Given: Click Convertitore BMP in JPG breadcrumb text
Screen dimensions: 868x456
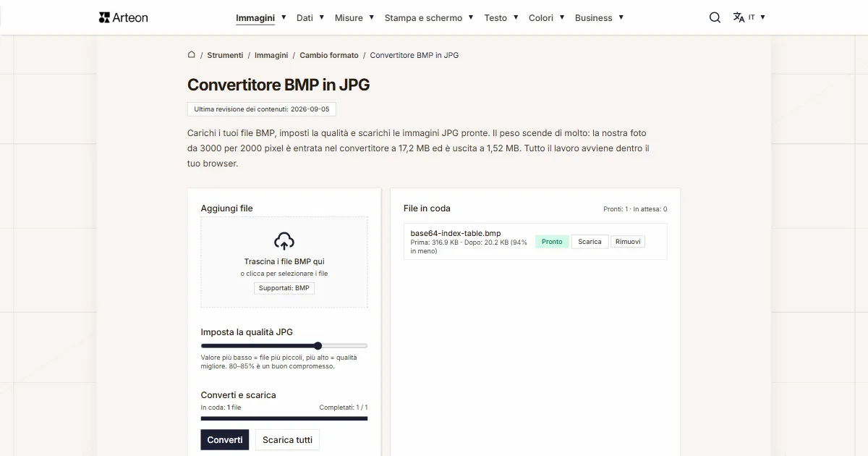Looking at the screenshot, I should [414, 55].
